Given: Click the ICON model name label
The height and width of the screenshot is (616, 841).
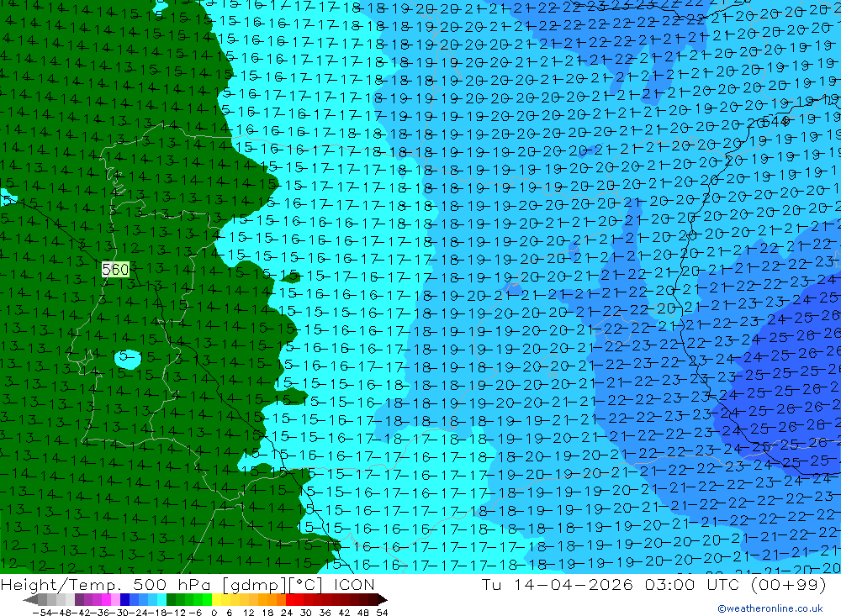Looking at the screenshot, I should point(354,584).
